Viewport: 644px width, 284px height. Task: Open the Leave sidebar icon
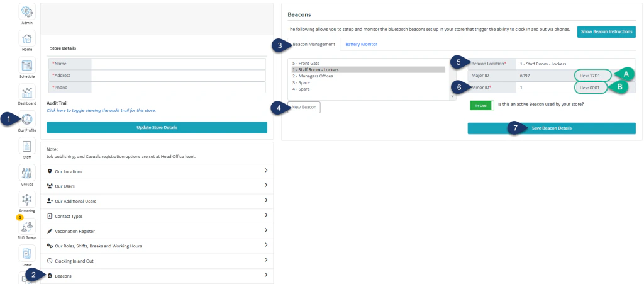point(27,253)
